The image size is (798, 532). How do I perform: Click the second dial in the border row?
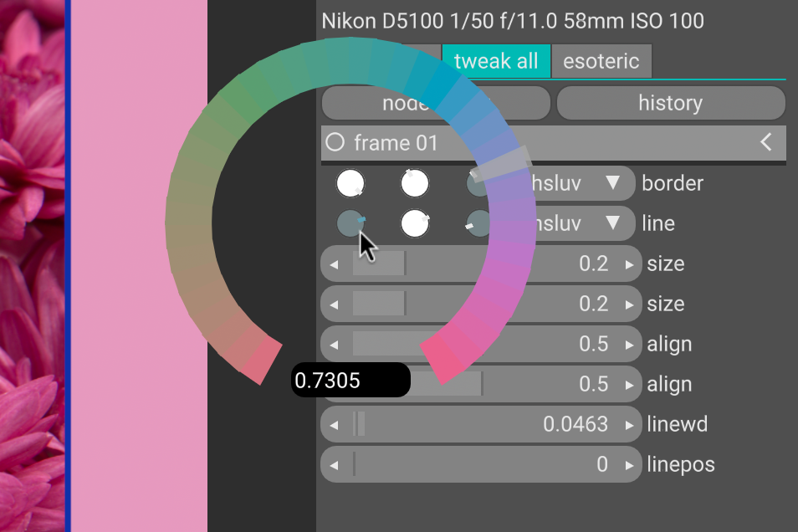[x=415, y=183]
